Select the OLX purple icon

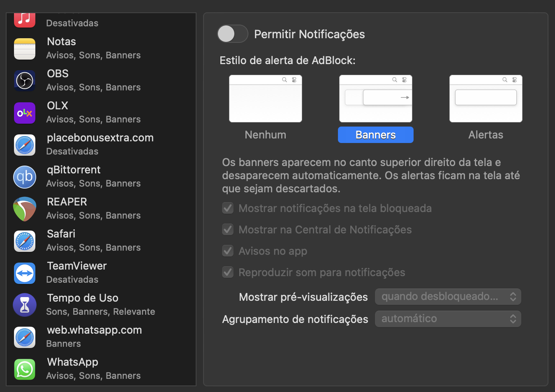(25, 113)
